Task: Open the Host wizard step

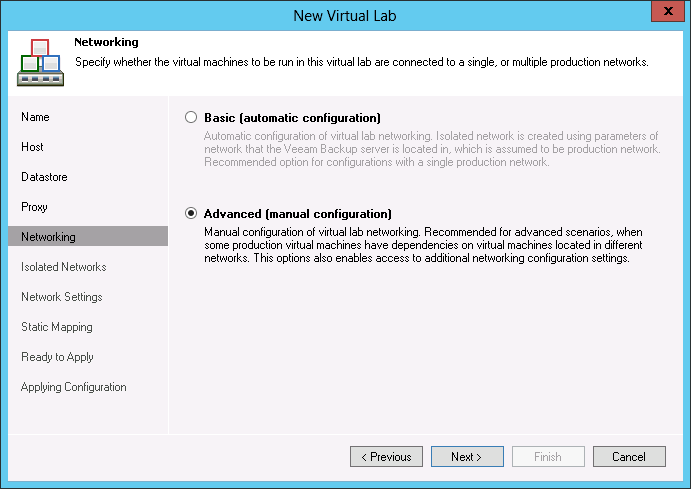Action: [x=33, y=147]
